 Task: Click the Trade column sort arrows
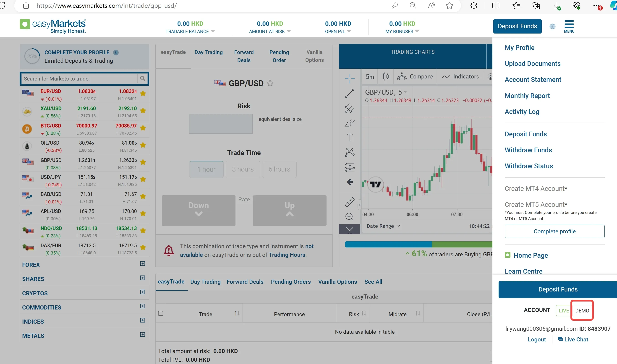click(237, 313)
